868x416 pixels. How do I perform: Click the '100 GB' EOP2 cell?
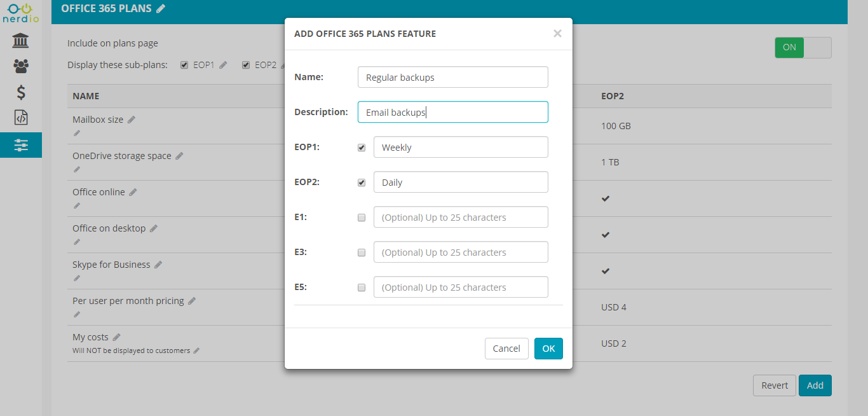click(x=616, y=126)
